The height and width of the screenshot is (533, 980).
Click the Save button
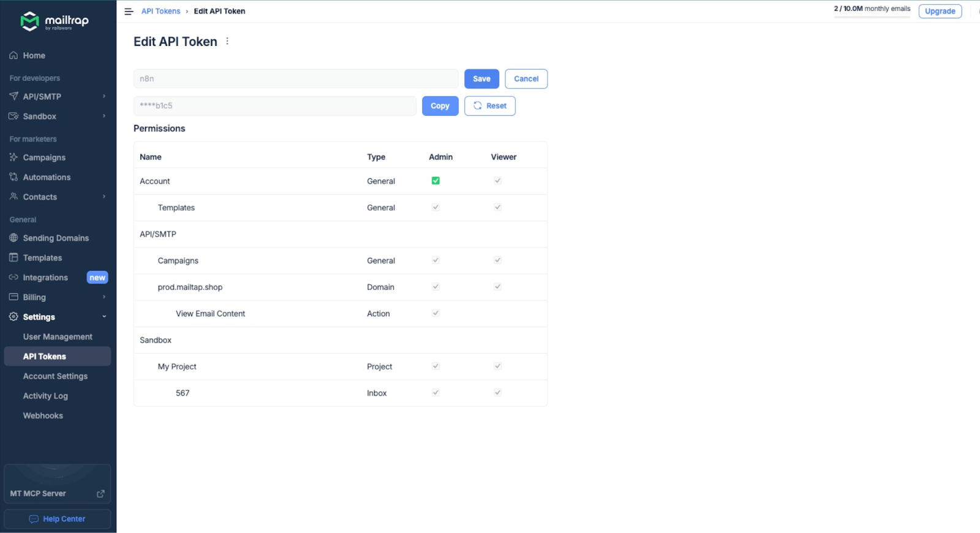click(x=481, y=78)
